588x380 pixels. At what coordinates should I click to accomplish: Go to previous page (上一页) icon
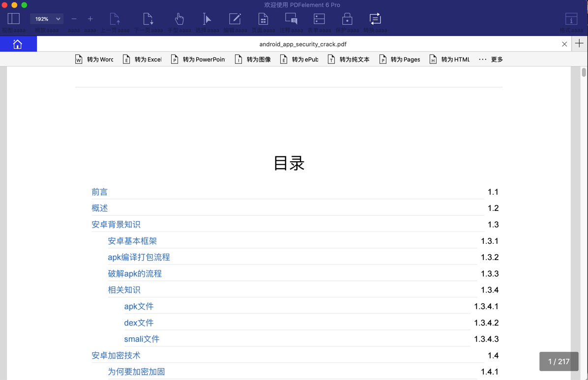[115, 19]
